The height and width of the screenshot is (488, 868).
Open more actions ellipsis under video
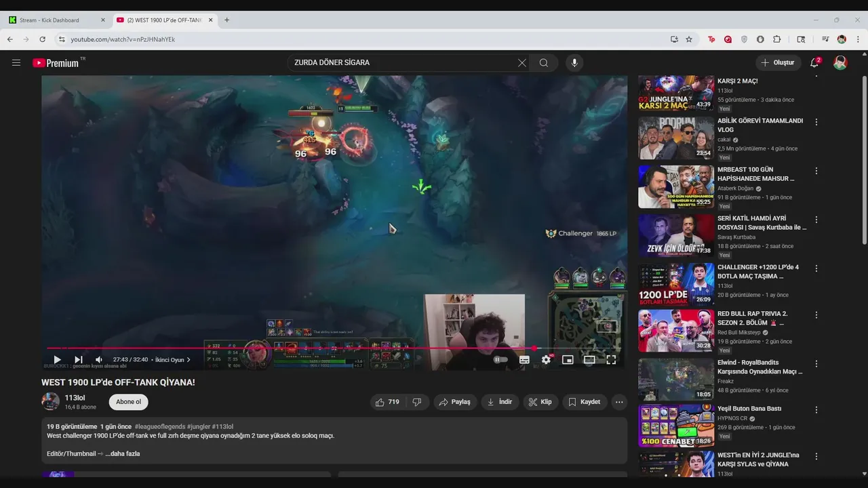coord(618,402)
